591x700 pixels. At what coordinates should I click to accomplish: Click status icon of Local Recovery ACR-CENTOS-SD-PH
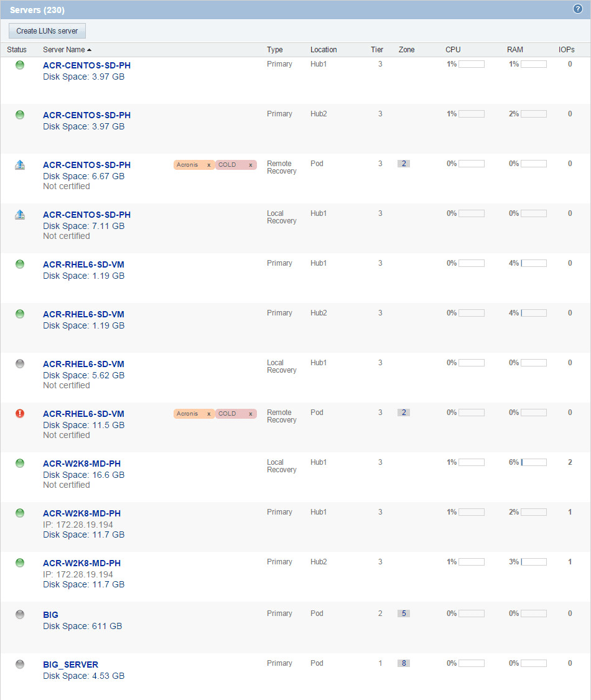[20, 215]
